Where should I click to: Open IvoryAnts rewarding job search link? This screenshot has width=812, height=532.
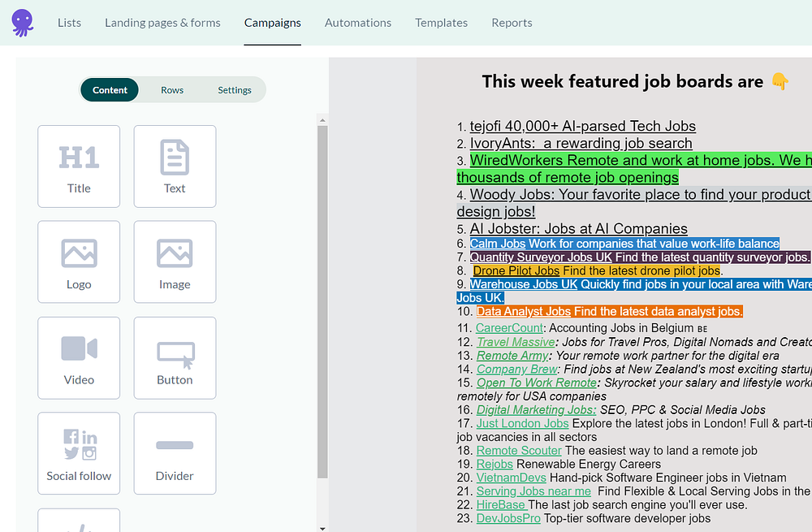tap(581, 143)
